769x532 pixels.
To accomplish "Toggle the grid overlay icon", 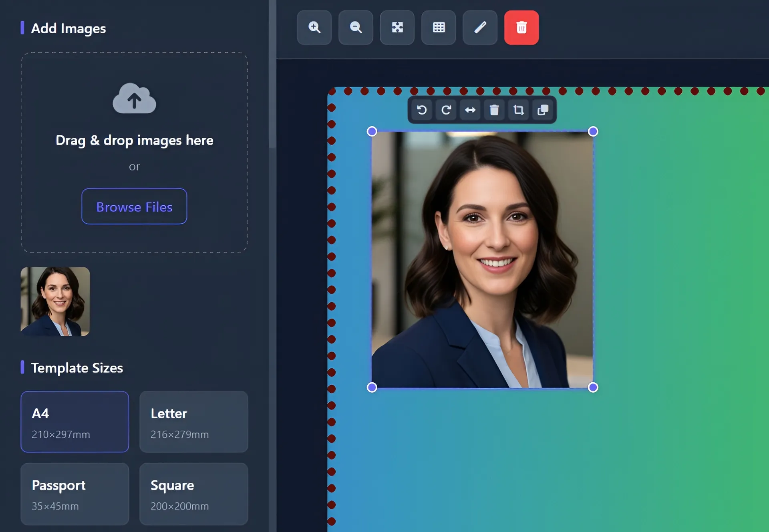I will [438, 28].
